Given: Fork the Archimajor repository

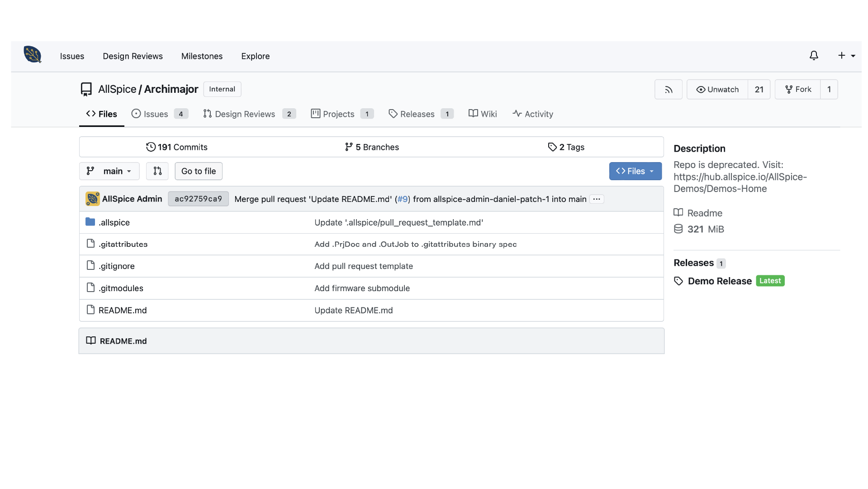Looking at the screenshot, I should pyautogui.click(x=798, y=90).
